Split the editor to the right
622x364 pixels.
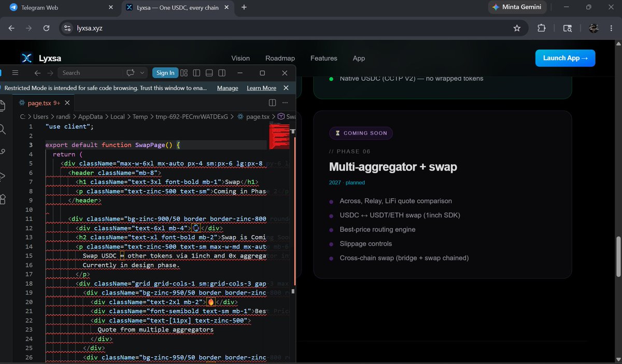click(x=272, y=103)
